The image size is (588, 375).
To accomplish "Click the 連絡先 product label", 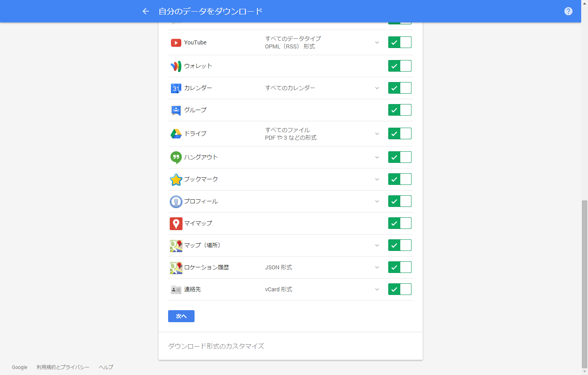I will tap(193, 289).
